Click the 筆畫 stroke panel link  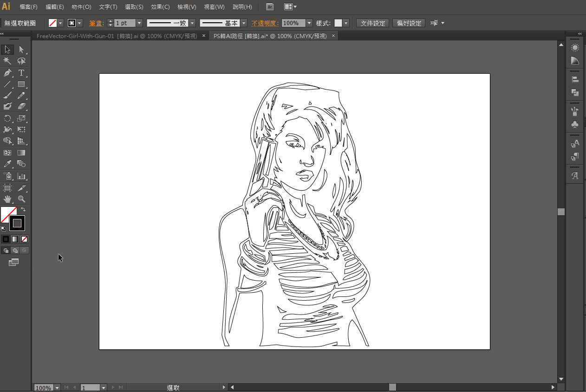click(97, 23)
